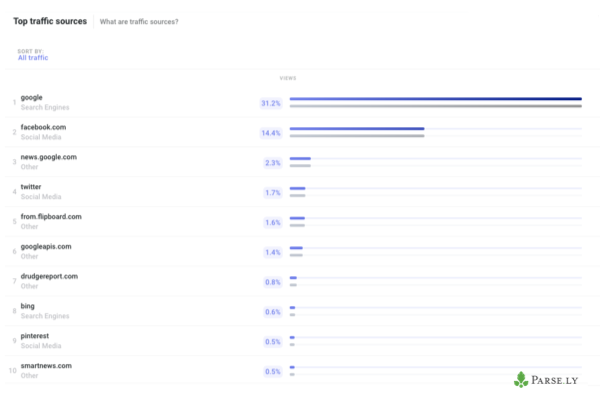
Task: Click the Parse.ly leaf logo icon
Action: (x=521, y=380)
